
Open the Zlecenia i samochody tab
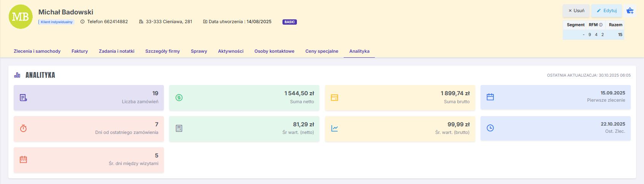click(37, 51)
